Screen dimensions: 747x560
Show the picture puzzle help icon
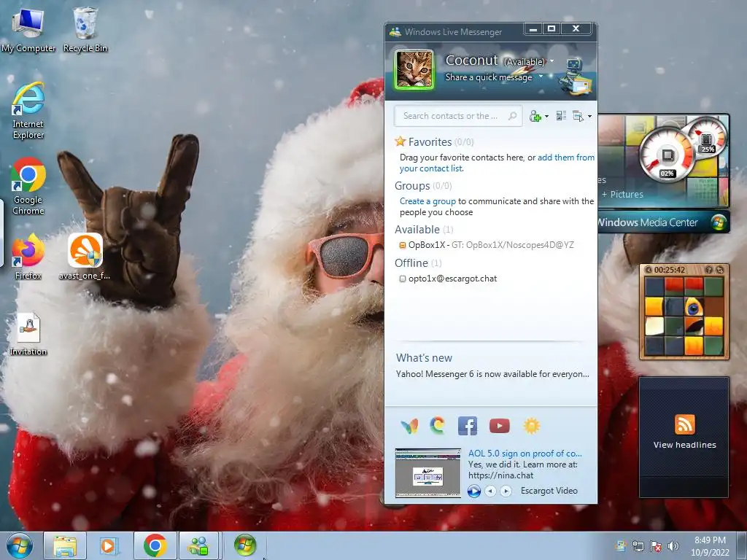click(x=709, y=270)
